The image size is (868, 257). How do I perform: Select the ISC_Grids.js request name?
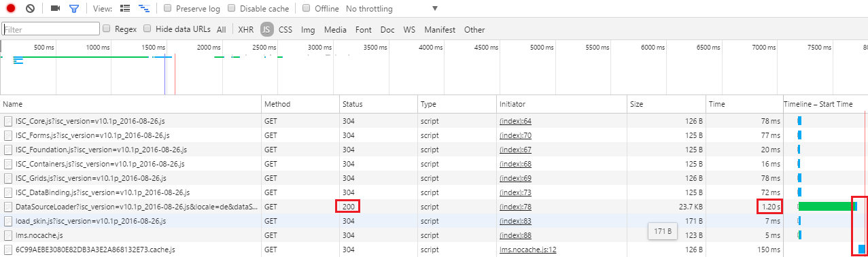(91, 178)
